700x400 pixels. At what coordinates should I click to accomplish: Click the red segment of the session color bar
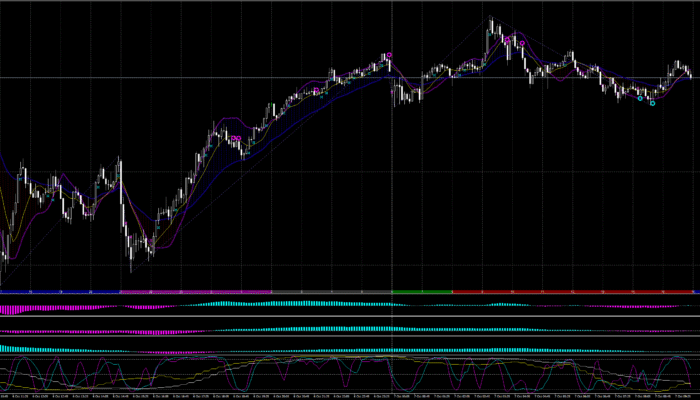[x=570, y=291]
